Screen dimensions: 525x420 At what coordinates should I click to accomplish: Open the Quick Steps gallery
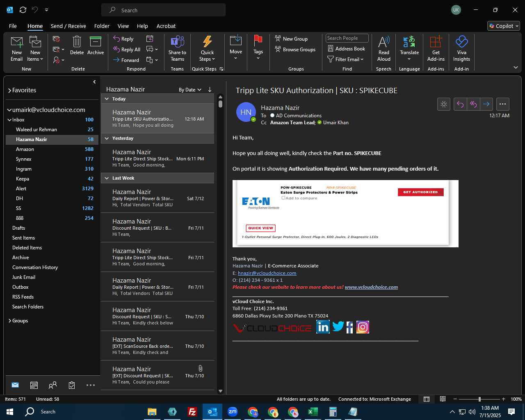coord(207,49)
